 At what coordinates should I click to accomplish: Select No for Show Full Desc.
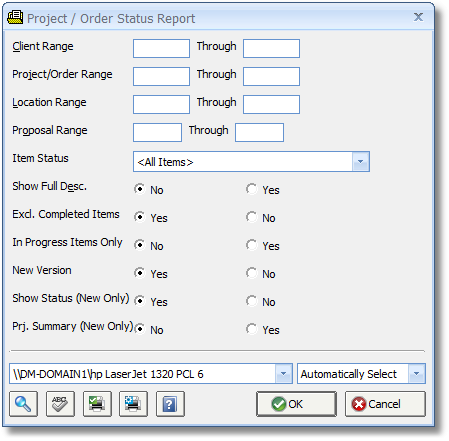140,189
